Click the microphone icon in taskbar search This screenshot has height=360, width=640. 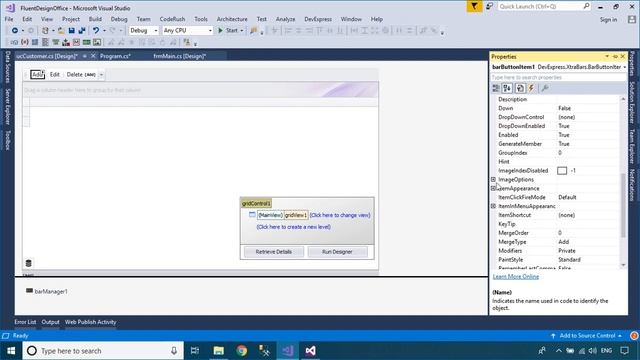coord(174,351)
